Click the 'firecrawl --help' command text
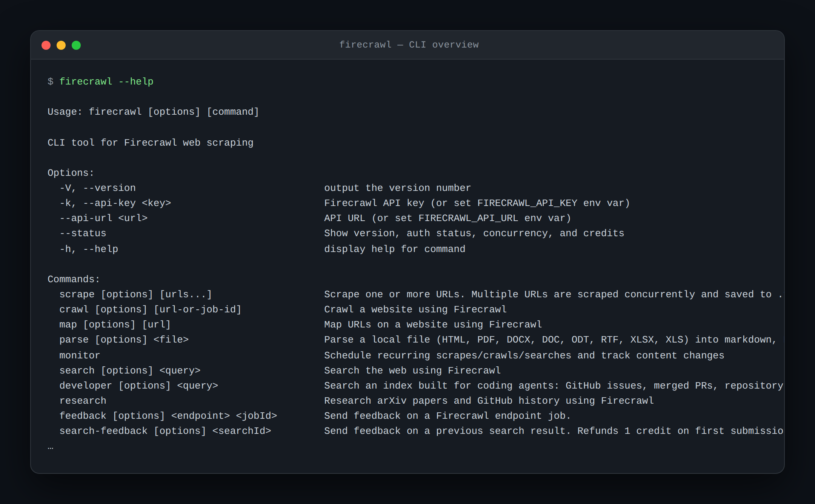Image resolution: width=815 pixels, height=504 pixels. [106, 81]
